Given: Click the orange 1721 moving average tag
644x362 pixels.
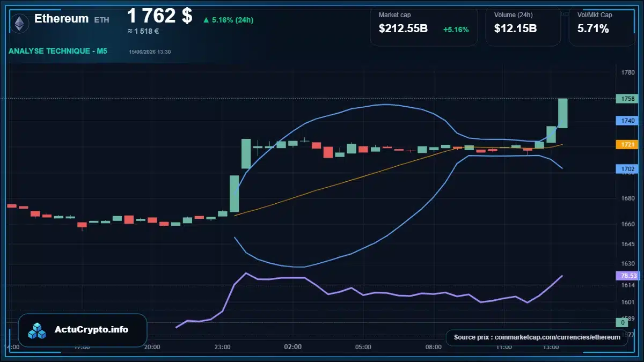Looking at the screenshot, I should click(628, 145).
